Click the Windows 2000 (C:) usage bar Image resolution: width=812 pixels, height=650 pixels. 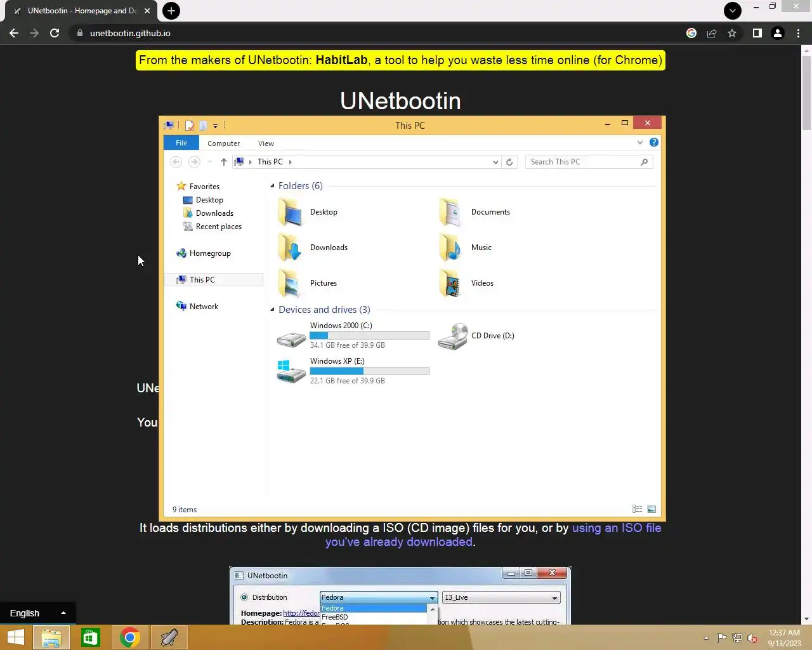click(x=369, y=336)
